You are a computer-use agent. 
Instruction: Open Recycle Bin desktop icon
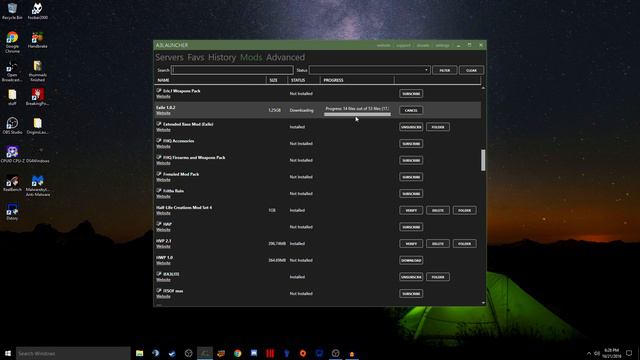tap(12, 11)
